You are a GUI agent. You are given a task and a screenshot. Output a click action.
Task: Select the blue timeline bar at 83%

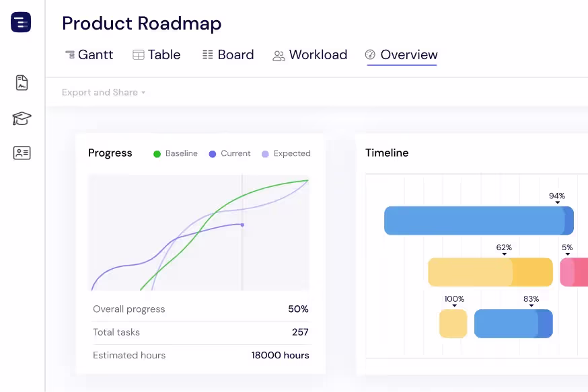click(x=513, y=323)
